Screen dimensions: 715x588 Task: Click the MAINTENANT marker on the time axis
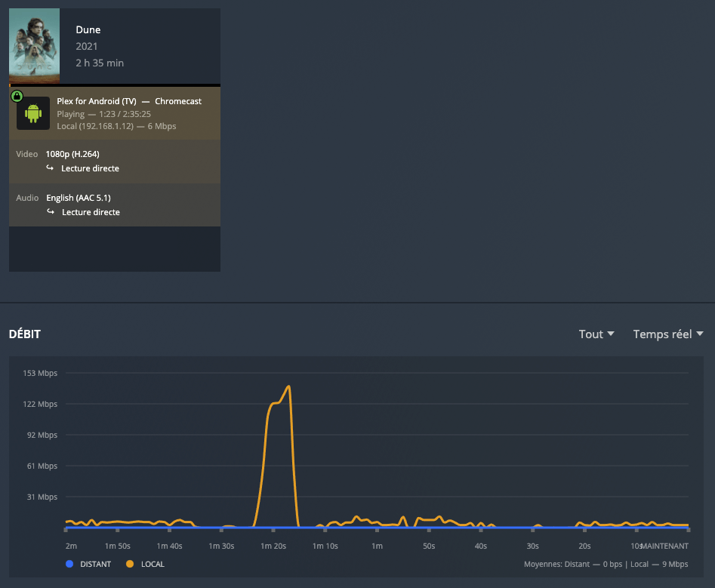click(664, 546)
